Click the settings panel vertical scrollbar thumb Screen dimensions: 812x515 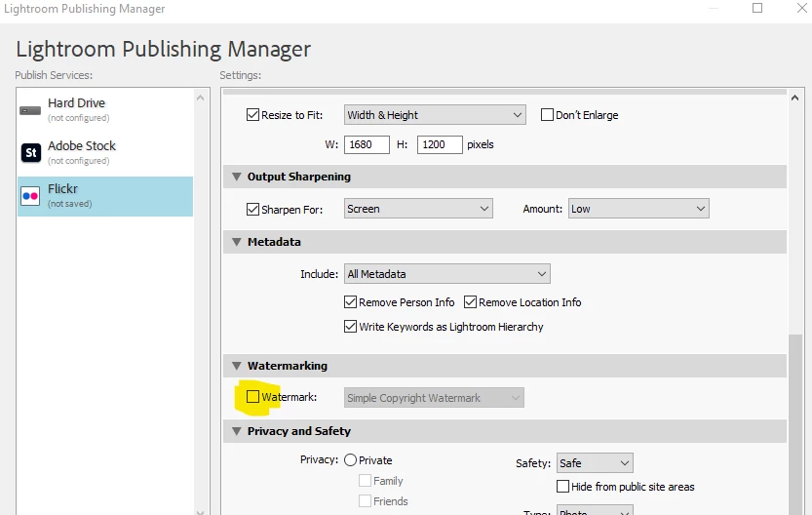pos(794,425)
